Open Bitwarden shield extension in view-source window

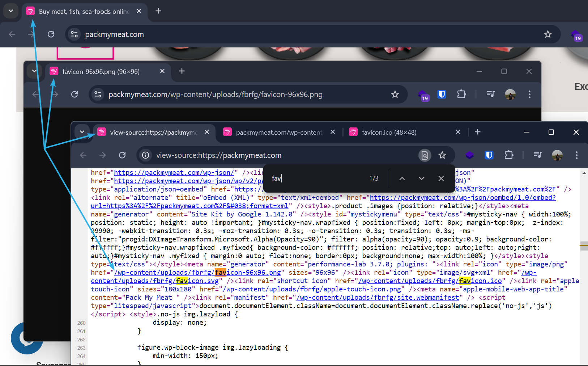coord(489,155)
